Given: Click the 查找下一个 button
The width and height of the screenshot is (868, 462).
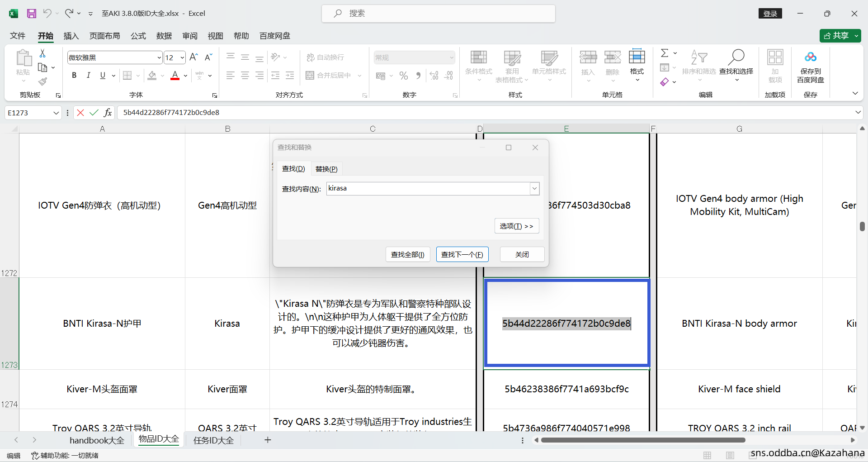Looking at the screenshot, I should [x=462, y=254].
